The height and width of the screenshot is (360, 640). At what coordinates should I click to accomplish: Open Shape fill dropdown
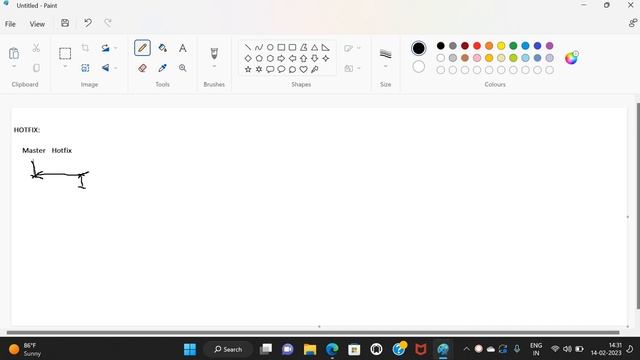pos(359,68)
